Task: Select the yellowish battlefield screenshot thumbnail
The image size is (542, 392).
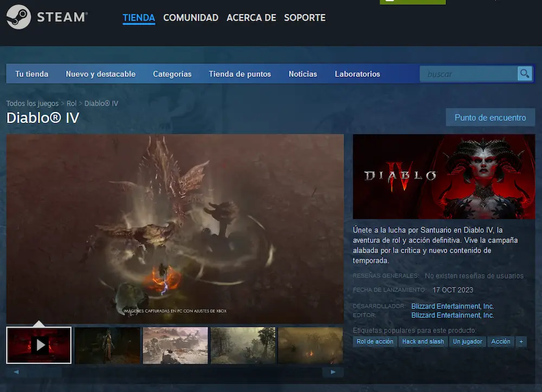Action: [x=311, y=345]
